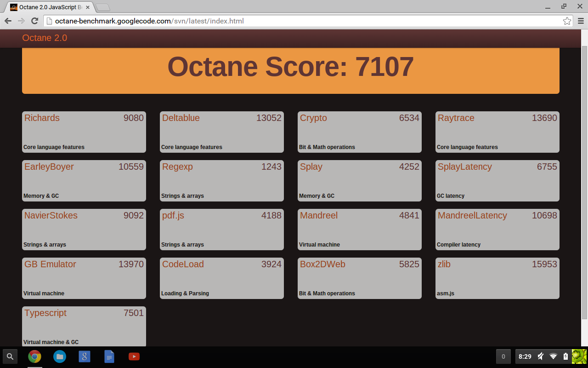Click the Regexp score 1243

click(271, 167)
